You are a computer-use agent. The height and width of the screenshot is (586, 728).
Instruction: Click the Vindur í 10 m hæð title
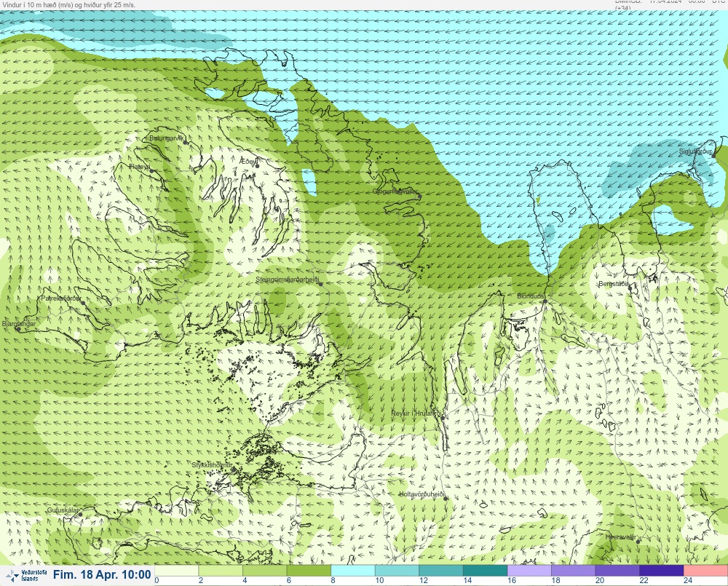pos(69,4)
